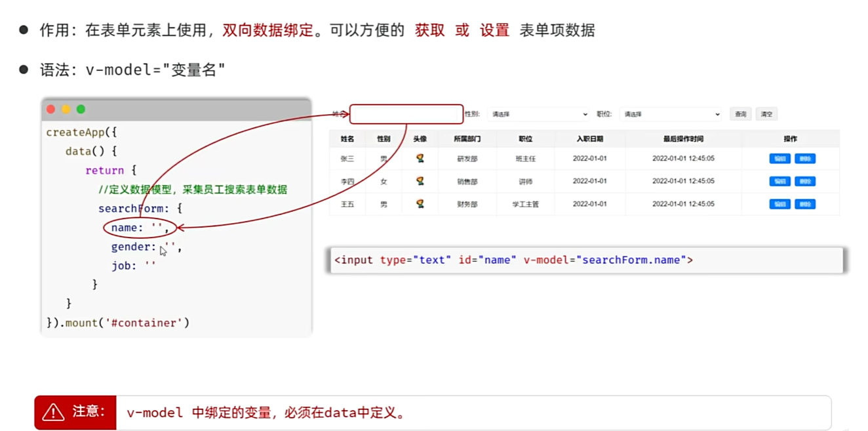868x431 pixels.
Task: Click the blue 删除 button for 王五
Action: coord(805,205)
